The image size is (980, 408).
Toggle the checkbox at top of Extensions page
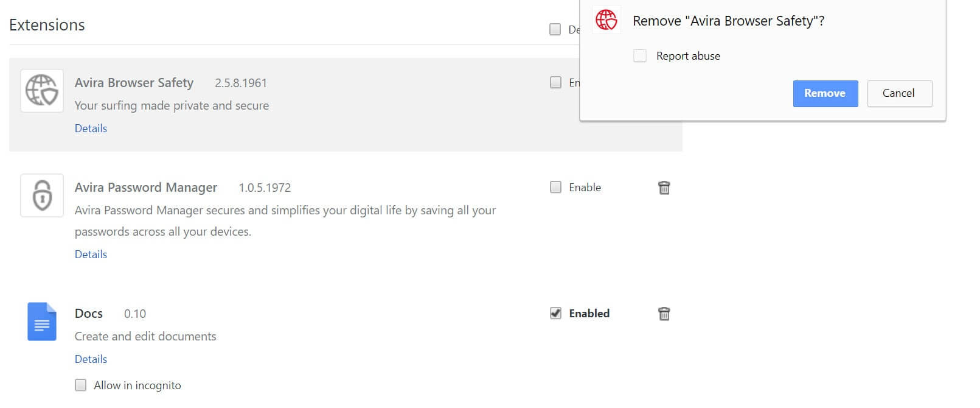pos(555,29)
